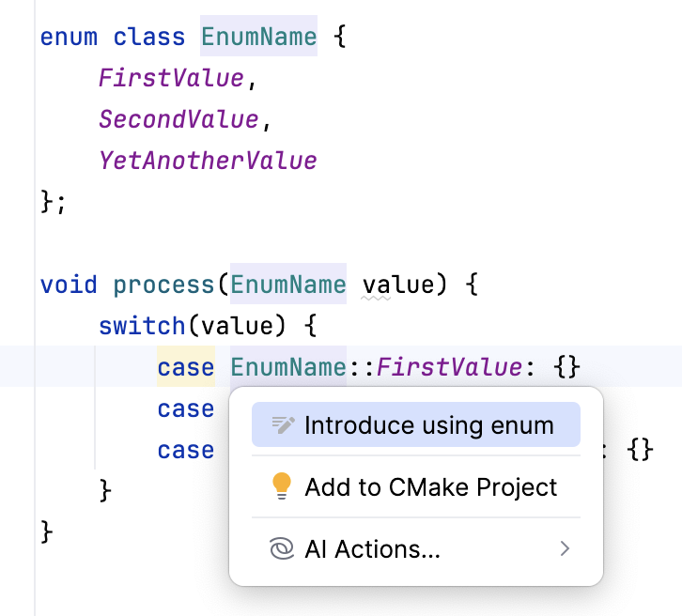Open the "AI Actions..." text entry

click(372, 549)
